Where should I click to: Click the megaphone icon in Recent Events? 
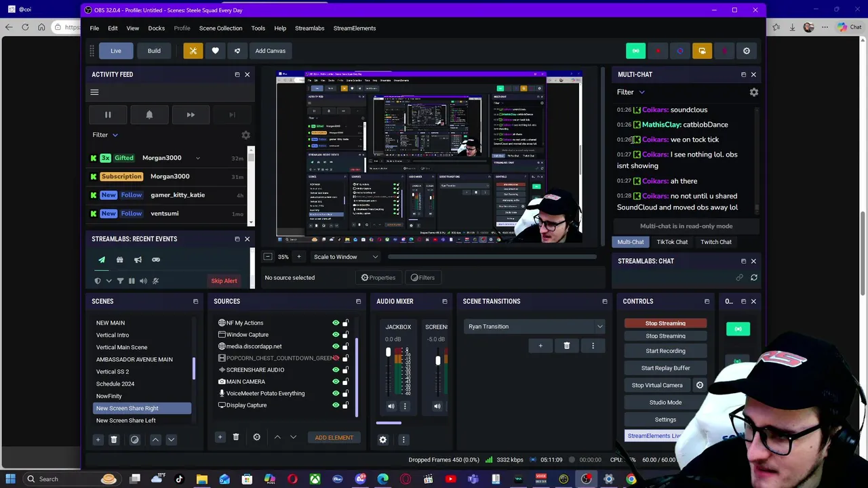click(x=138, y=260)
